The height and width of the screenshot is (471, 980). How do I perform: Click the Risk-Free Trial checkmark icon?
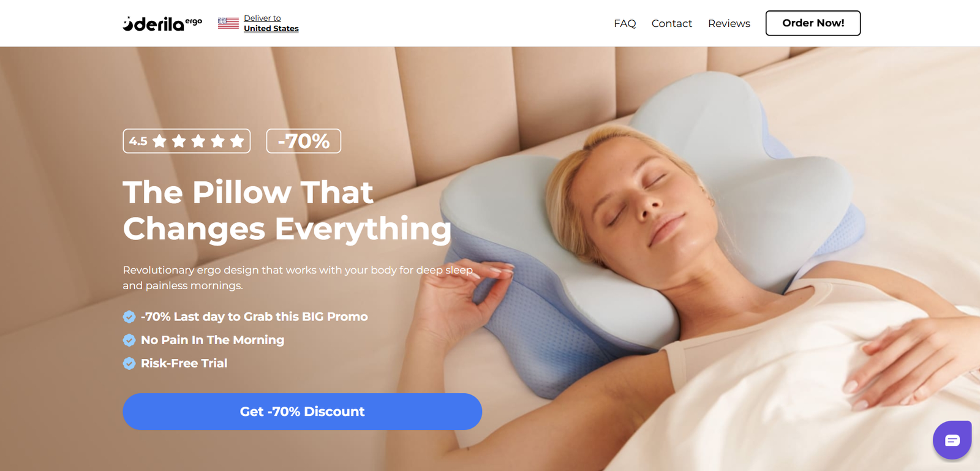tap(129, 363)
